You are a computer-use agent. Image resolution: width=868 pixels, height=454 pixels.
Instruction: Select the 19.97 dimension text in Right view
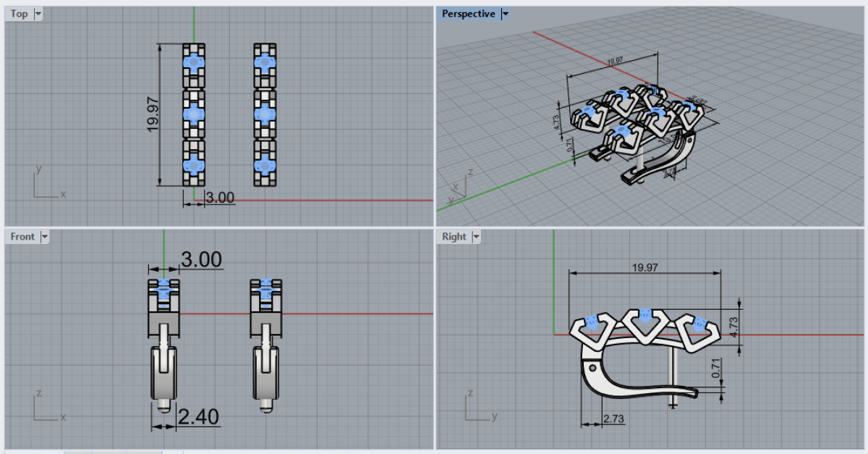tap(644, 267)
